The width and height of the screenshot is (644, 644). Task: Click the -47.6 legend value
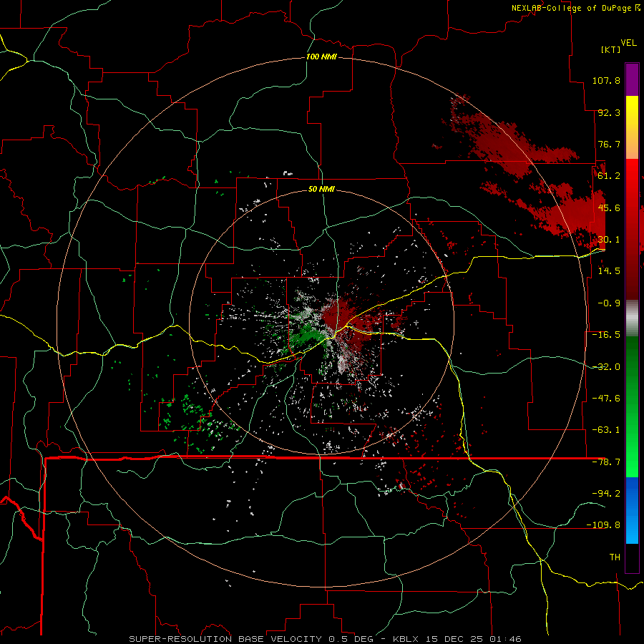click(x=606, y=399)
